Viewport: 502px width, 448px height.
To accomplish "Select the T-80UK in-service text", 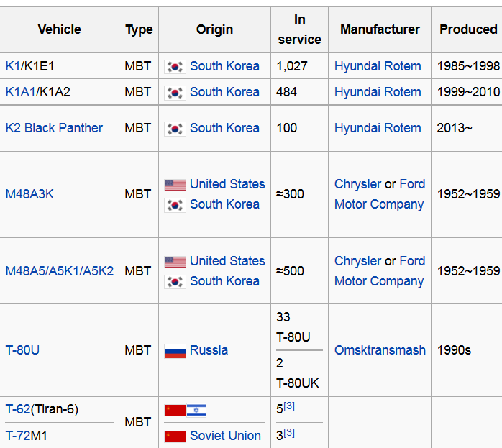I will 298,383.
